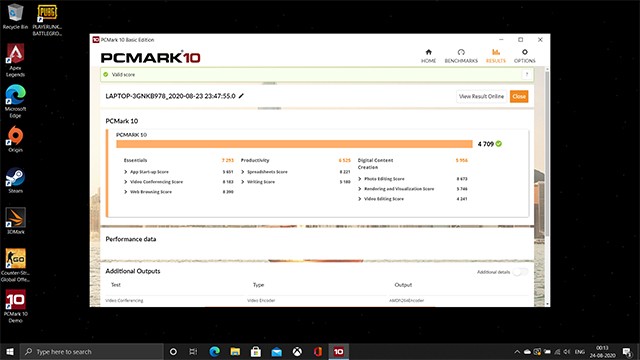This screenshot has width=640, height=360.
Task: Expand Photo Editing Score details
Action: (x=360, y=179)
